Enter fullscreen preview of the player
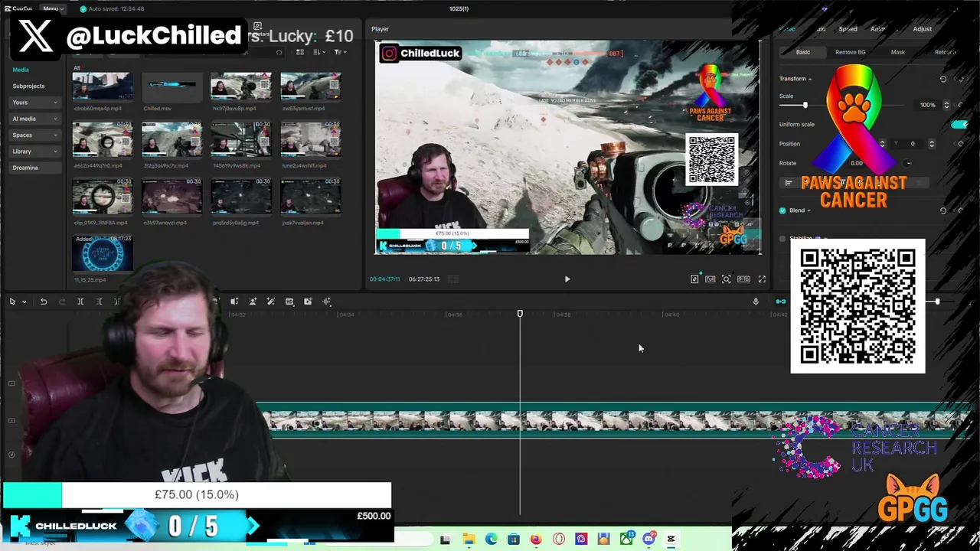The image size is (980, 551). coord(762,279)
